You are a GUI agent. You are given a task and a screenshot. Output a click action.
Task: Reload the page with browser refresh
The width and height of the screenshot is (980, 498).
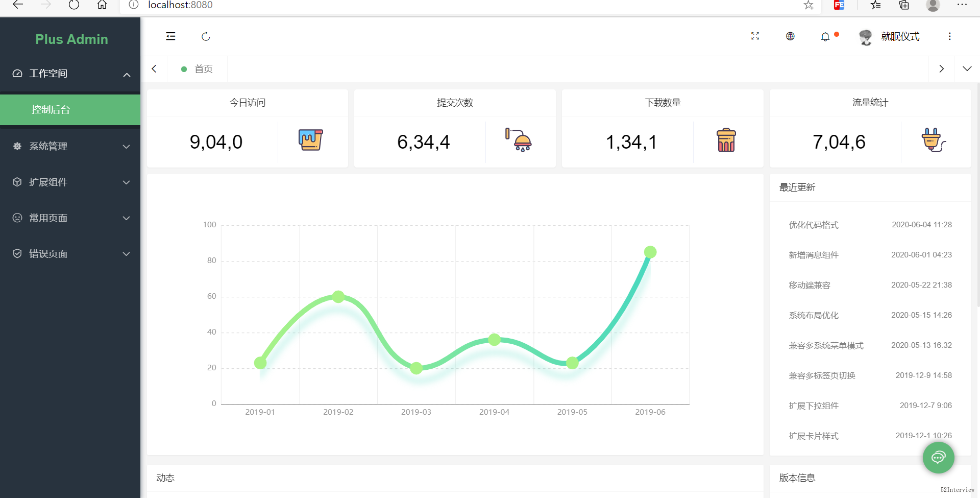[74, 5]
